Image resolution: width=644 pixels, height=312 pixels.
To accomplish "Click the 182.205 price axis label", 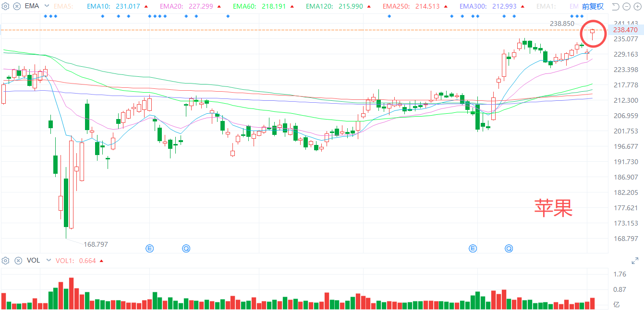I will click(625, 192).
